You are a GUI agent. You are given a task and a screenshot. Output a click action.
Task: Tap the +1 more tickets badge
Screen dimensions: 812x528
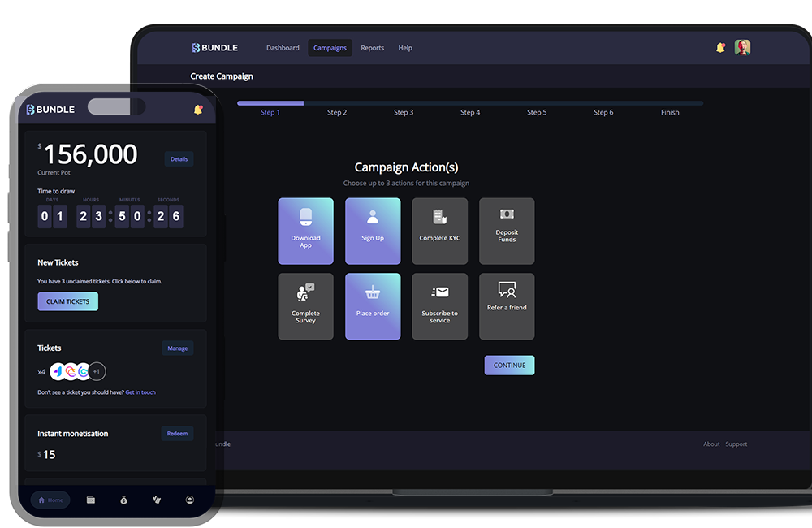point(97,371)
